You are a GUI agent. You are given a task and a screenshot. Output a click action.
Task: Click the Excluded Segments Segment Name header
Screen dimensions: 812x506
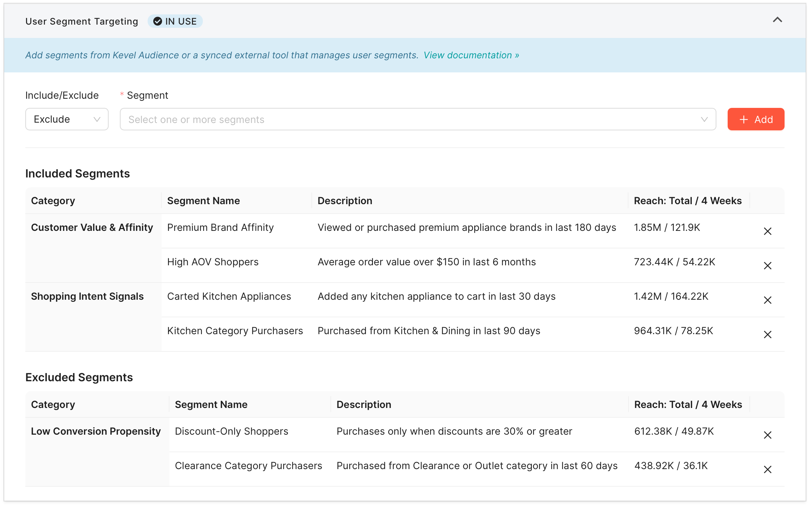(211, 404)
